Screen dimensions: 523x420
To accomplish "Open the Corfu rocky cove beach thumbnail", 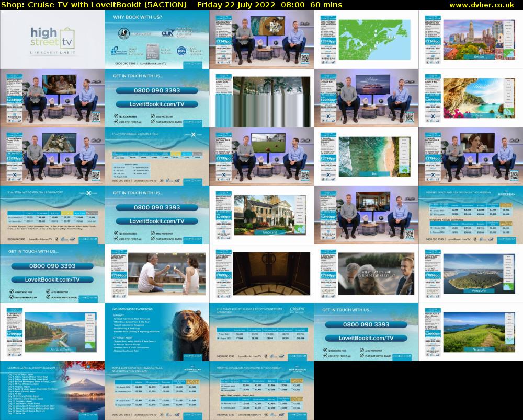I will point(471,98).
